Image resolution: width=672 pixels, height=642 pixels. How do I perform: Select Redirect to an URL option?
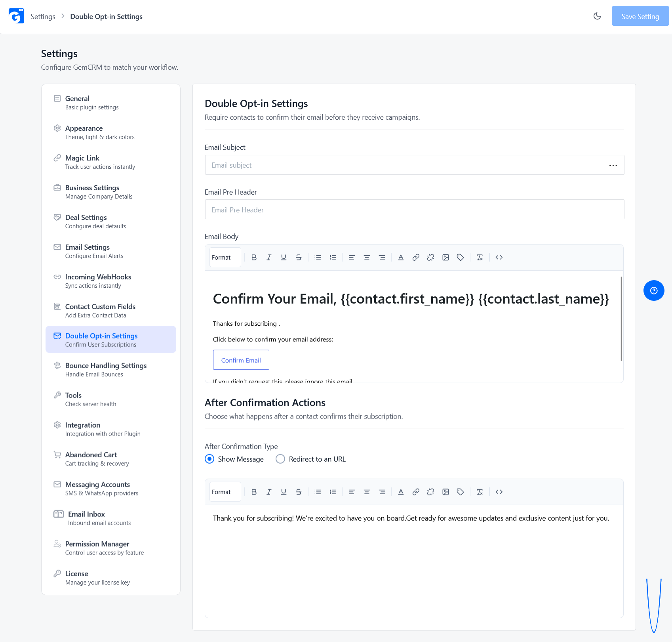tap(311, 459)
